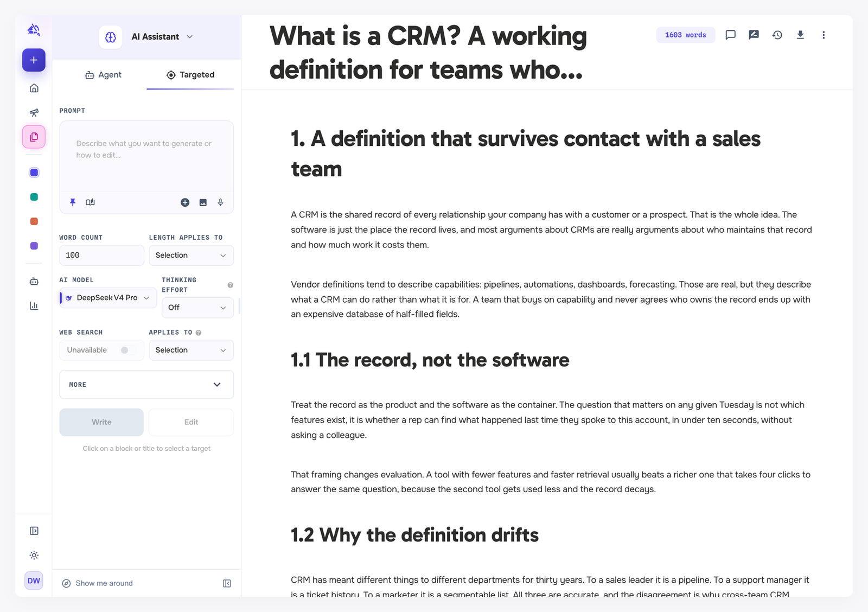Open the DeepSeek V4 Pro model dropdown
The width and height of the screenshot is (868, 612).
(107, 298)
